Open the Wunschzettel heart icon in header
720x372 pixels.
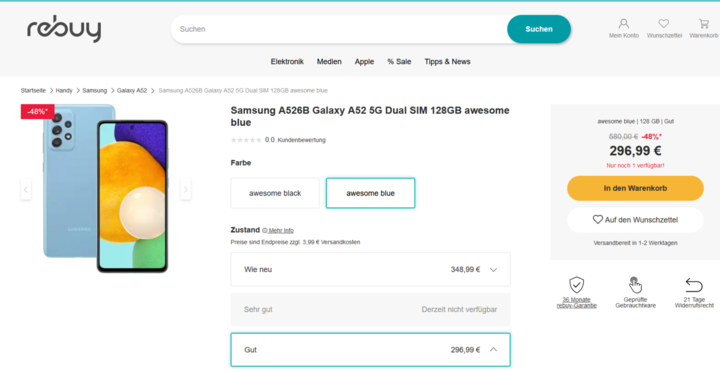(664, 23)
